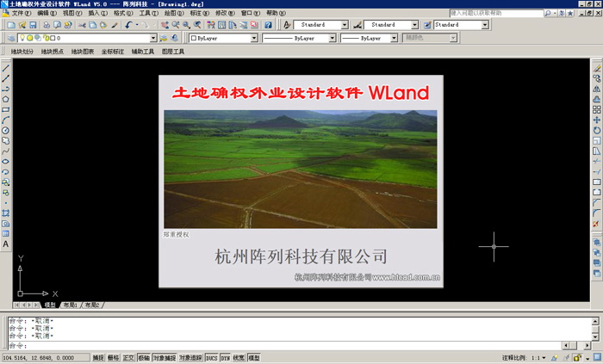Open the 编辑(E) menu
The image size is (603, 364).
[x=47, y=13]
